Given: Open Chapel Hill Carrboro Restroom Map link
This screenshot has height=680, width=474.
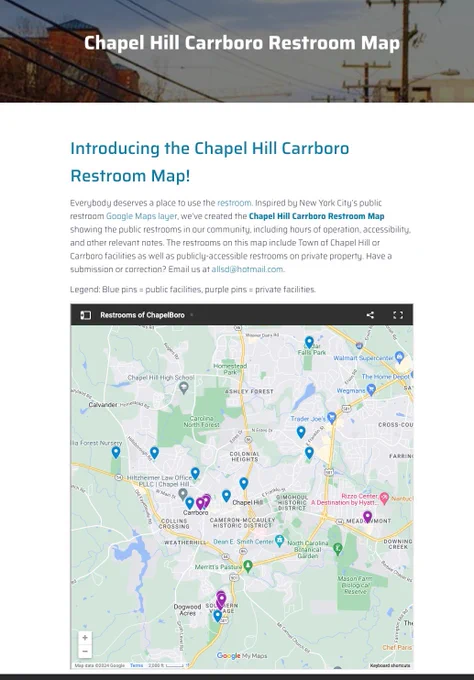Looking at the screenshot, I should (317, 216).
